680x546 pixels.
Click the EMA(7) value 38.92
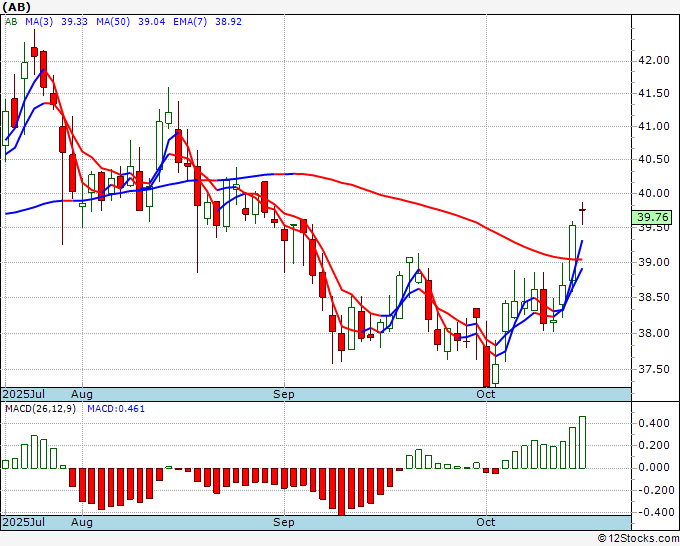[228, 22]
